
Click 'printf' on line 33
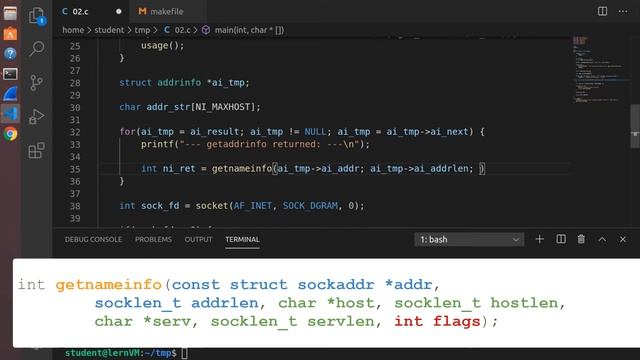click(157, 144)
